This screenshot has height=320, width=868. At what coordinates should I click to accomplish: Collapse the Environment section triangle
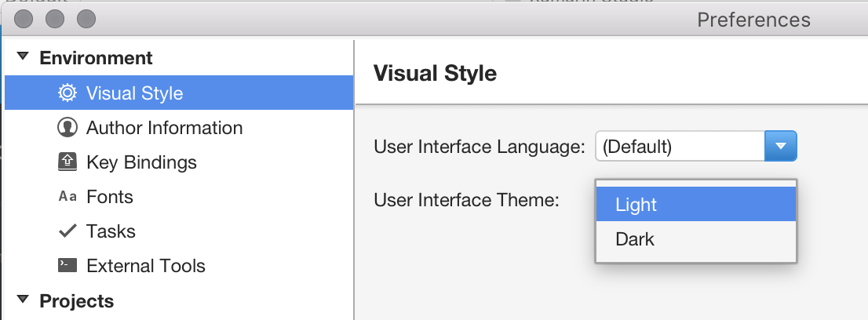[x=23, y=58]
